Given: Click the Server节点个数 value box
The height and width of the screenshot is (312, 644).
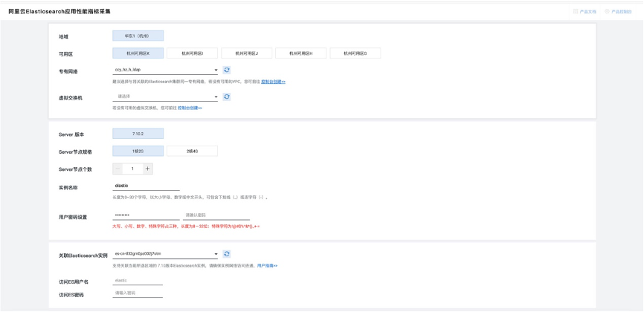Looking at the screenshot, I should (x=132, y=169).
